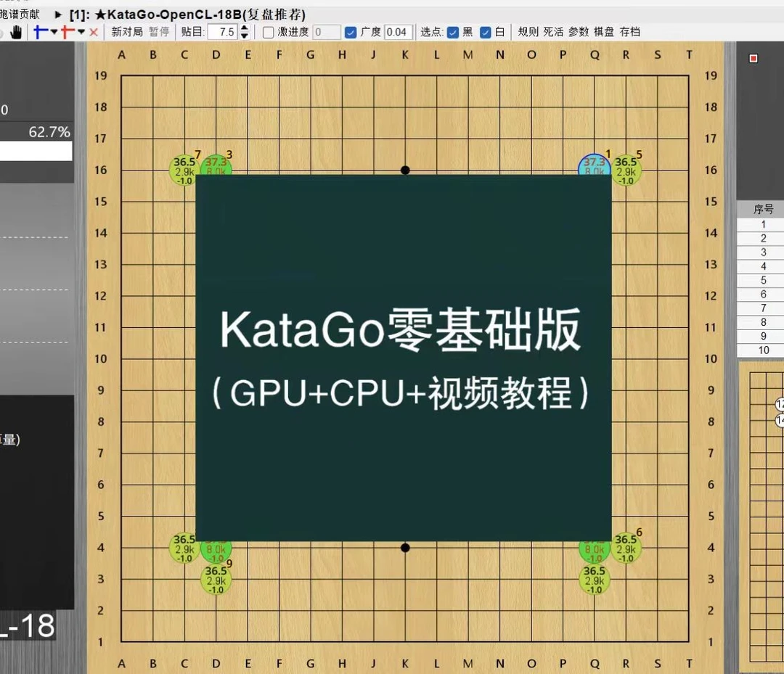Open the 存档 menu

click(x=629, y=31)
